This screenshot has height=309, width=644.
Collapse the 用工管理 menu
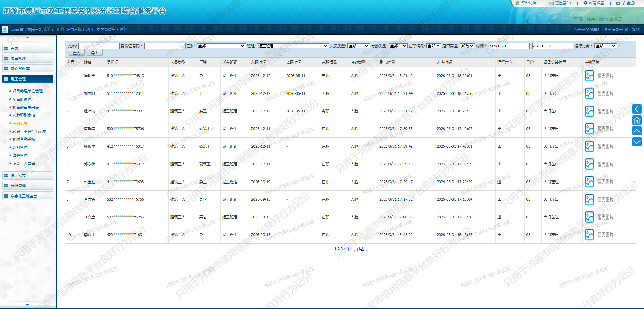tap(28, 79)
